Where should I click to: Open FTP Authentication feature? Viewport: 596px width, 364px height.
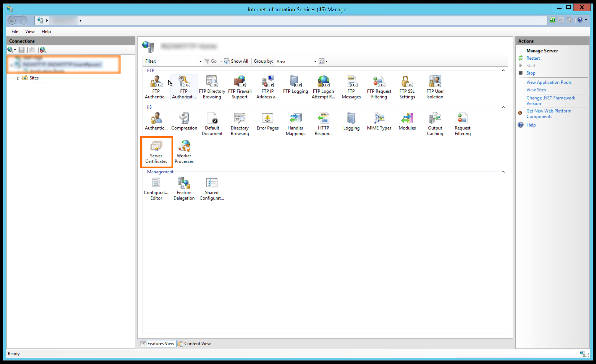156,87
